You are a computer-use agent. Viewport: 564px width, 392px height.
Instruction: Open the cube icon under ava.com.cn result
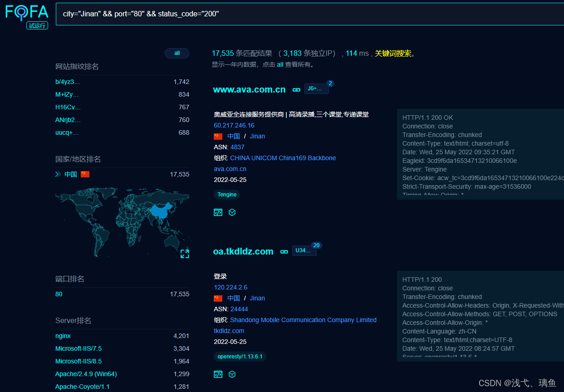point(232,212)
